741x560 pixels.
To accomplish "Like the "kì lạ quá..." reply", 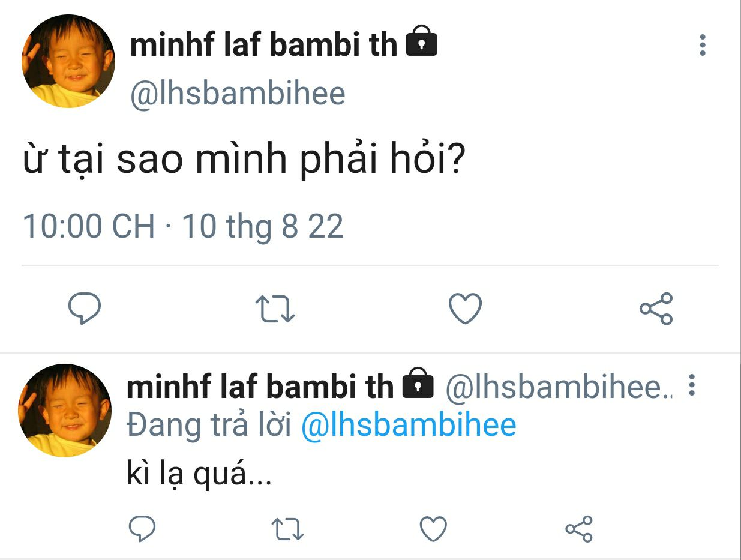I will (433, 529).
